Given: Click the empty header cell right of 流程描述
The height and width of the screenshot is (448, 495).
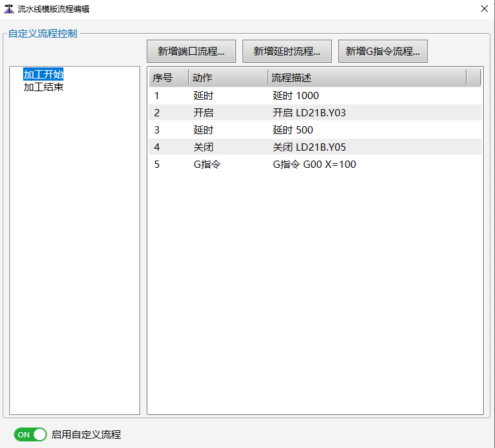Looking at the screenshot, I should coord(474,78).
